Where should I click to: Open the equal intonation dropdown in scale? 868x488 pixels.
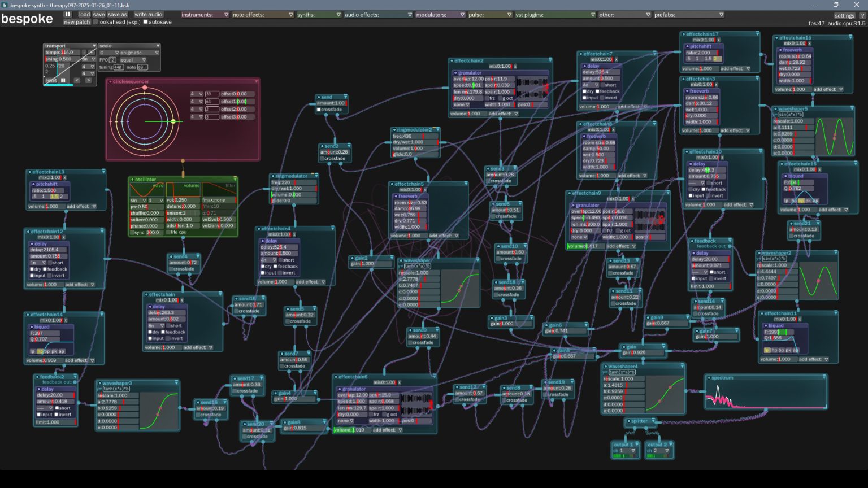132,60
